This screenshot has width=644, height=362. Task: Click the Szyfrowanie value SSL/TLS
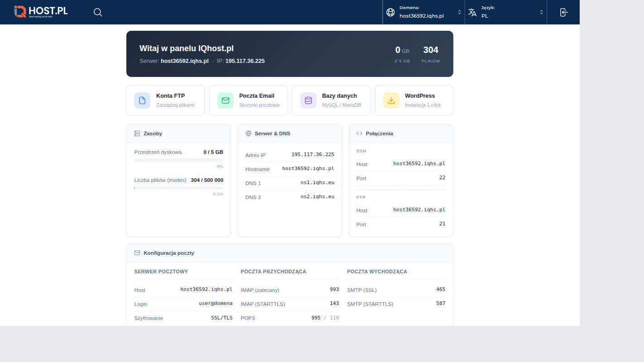(222, 318)
